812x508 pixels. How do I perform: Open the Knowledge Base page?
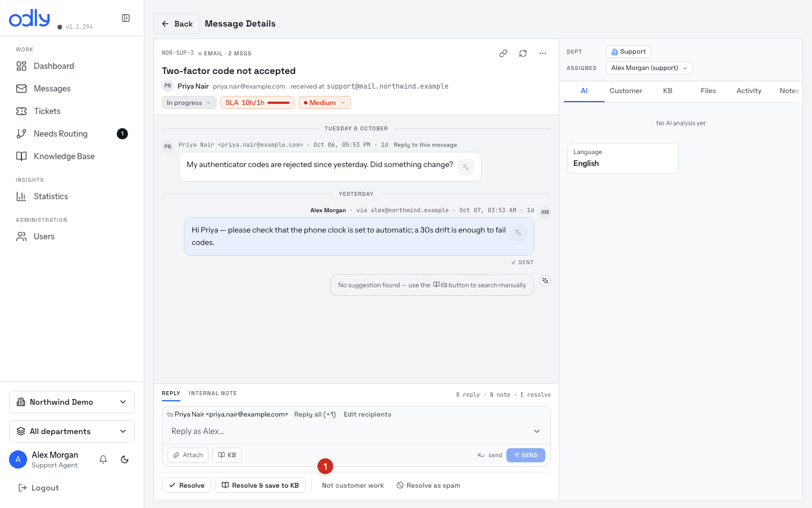coord(72,156)
